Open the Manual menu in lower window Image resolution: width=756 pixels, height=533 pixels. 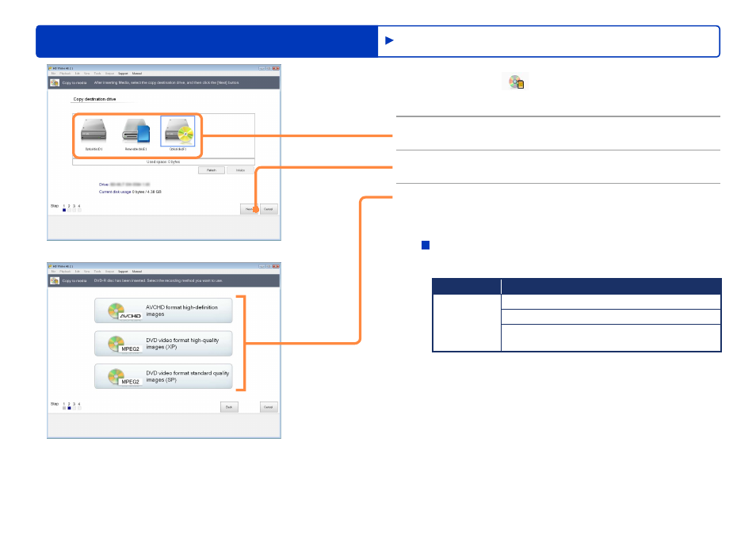137,272
